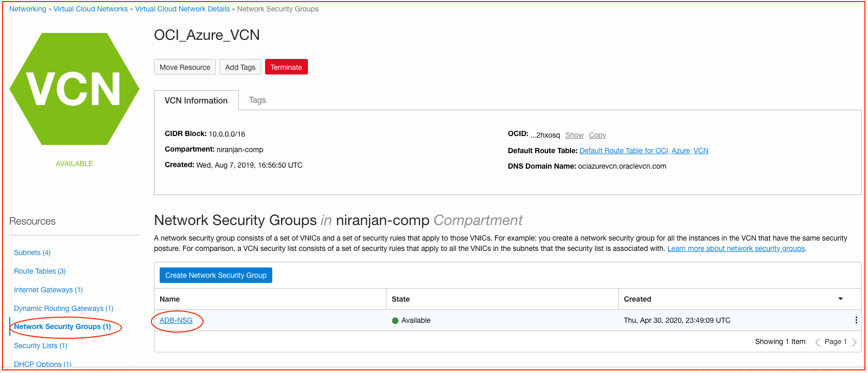Open Internet Gateways (1) resource list
This screenshot has width=868, height=373.
48,290
